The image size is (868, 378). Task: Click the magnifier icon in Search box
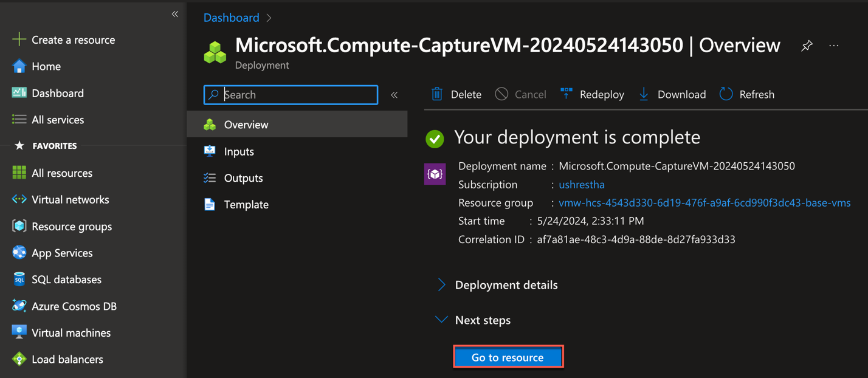tap(213, 95)
